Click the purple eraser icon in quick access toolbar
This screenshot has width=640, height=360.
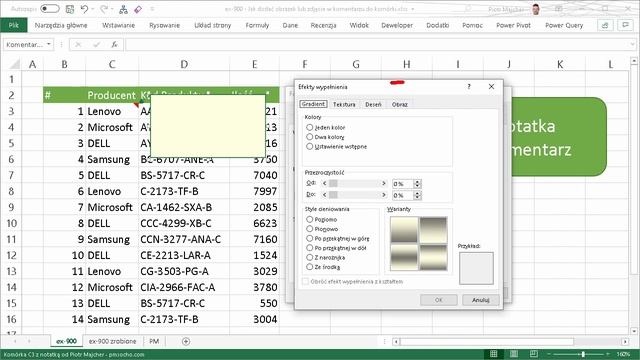tap(138, 9)
